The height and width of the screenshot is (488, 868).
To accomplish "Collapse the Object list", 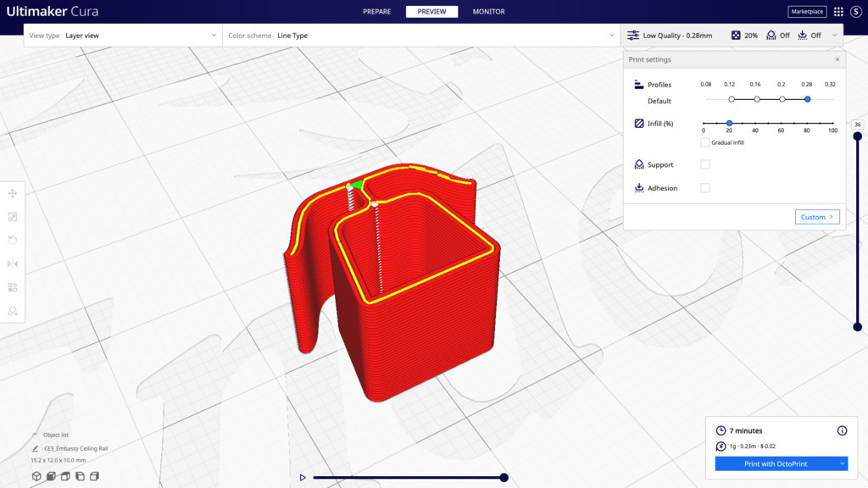I will (x=35, y=435).
